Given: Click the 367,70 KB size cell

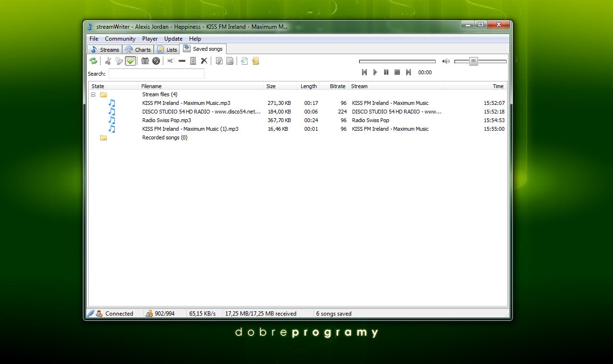Looking at the screenshot, I should click(279, 120).
